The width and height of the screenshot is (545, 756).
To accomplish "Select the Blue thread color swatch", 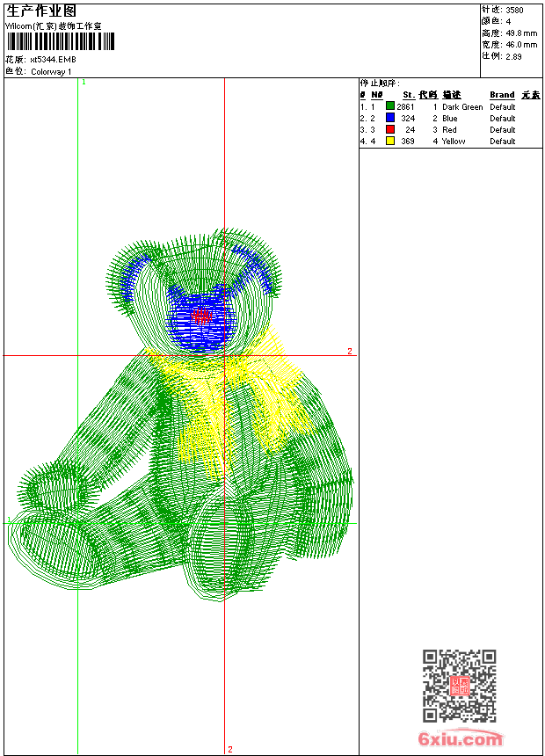I will 390,118.
